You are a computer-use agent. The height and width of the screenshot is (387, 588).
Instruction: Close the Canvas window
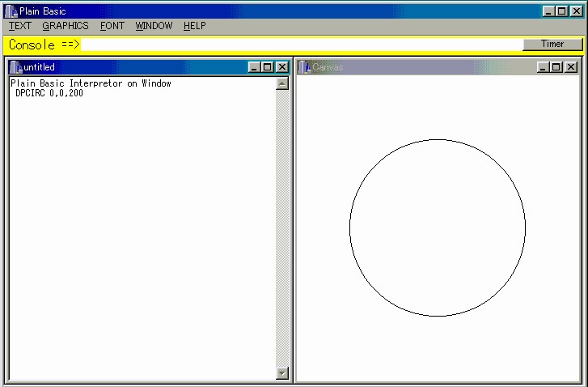(569, 67)
